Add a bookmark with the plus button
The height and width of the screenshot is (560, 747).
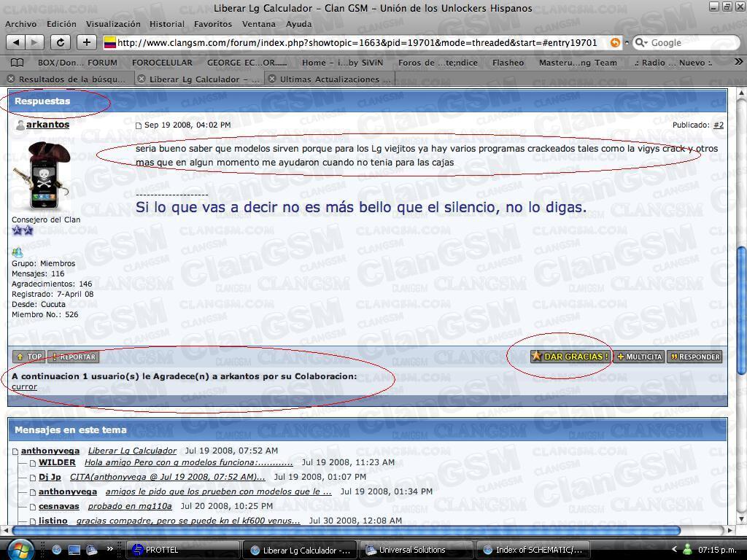(x=86, y=42)
